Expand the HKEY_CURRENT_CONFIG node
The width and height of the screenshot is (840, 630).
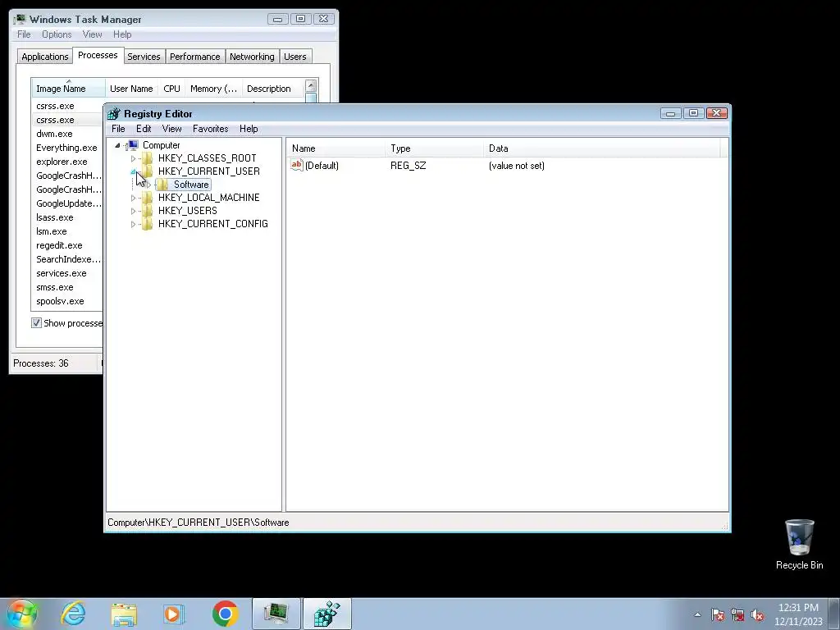tap(134, 225)
